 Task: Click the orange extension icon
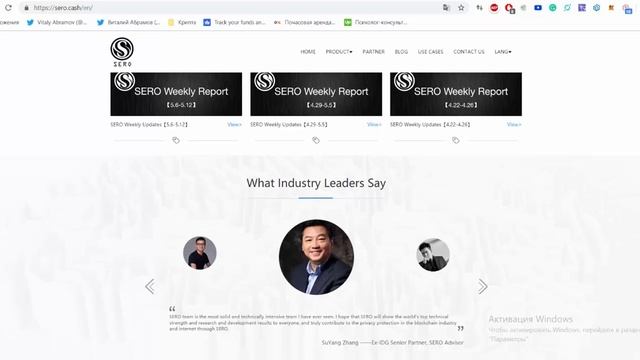click(x=611, y=8)
